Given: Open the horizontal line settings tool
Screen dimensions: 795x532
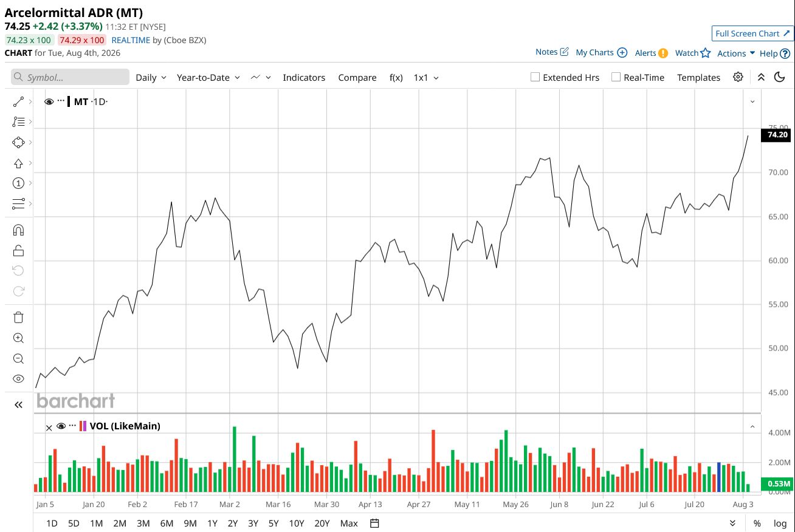Looking at the screenshot, I should 18,203.
